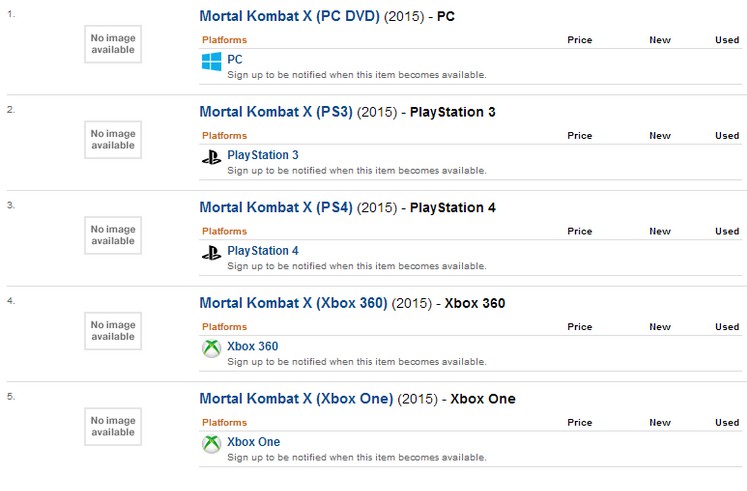
Task: Select the PlayStation 4 platform link
Action: coord(263,251)
